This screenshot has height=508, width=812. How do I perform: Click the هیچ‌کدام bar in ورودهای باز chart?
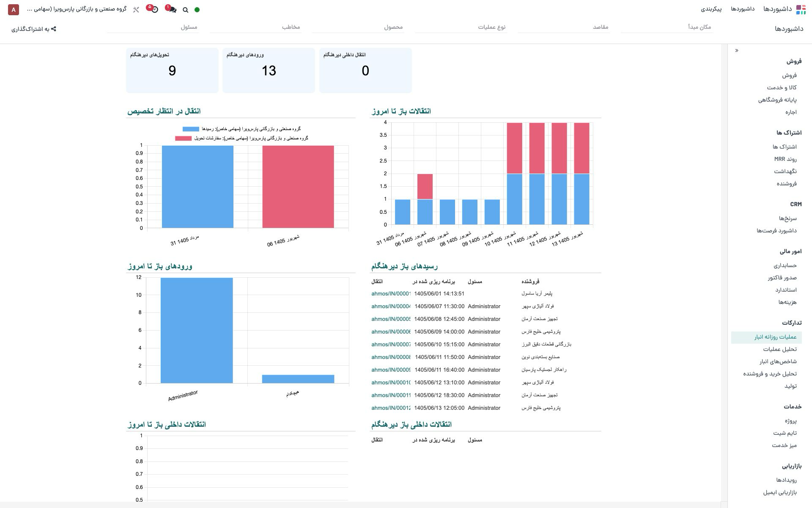(298, 379)
